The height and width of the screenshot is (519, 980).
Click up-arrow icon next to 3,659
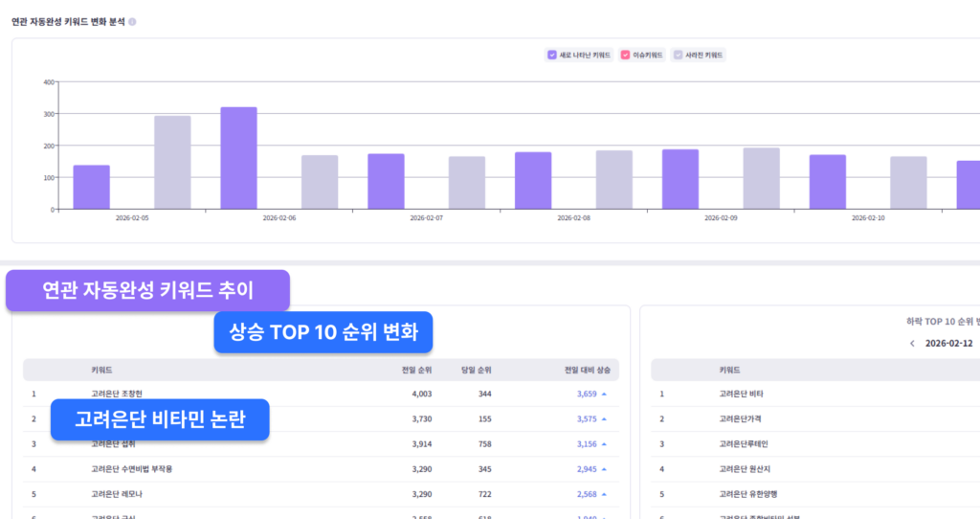pos(605,394)
